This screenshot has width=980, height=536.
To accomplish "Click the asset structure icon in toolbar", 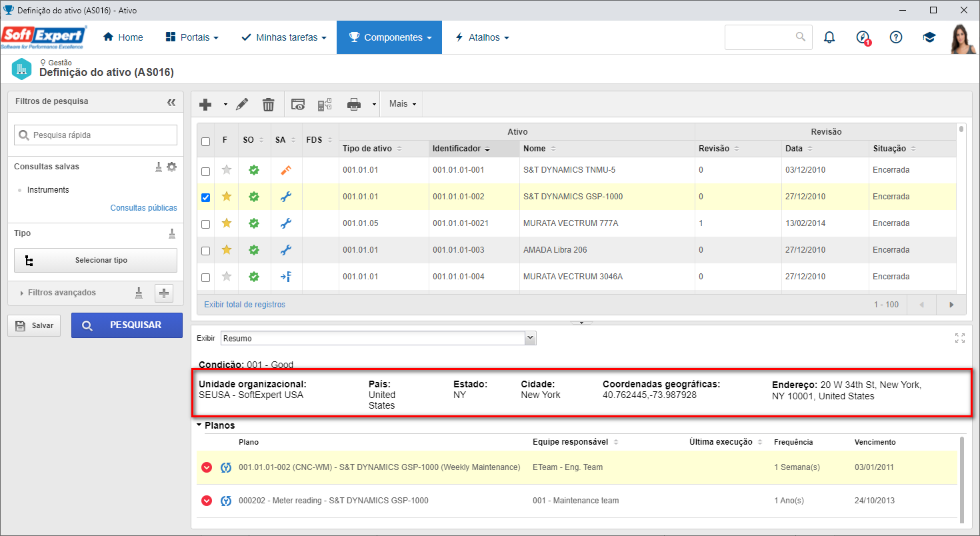I will point(325,104).
